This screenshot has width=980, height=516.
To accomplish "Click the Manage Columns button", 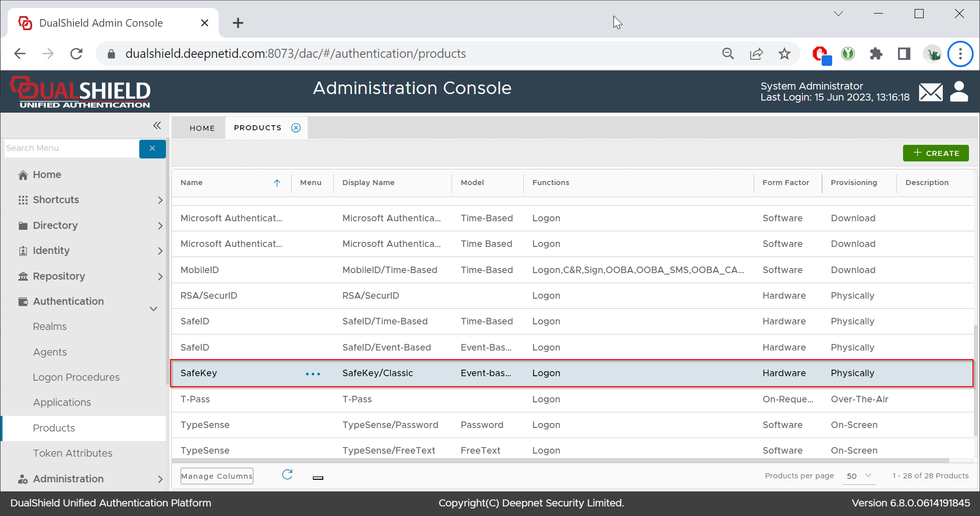I will pyautogui.click(x=217, y=476).
